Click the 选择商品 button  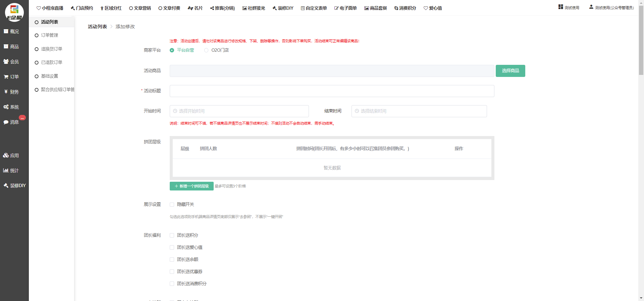tap(510, 71)
